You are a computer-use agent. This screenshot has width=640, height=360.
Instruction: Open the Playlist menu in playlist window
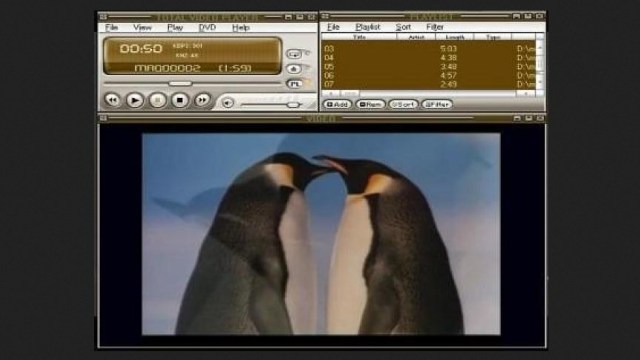pyautogui.click(x=367, y=27)
